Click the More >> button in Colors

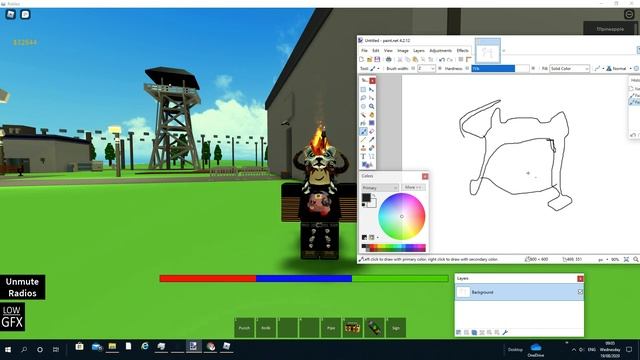coord(413,187)
